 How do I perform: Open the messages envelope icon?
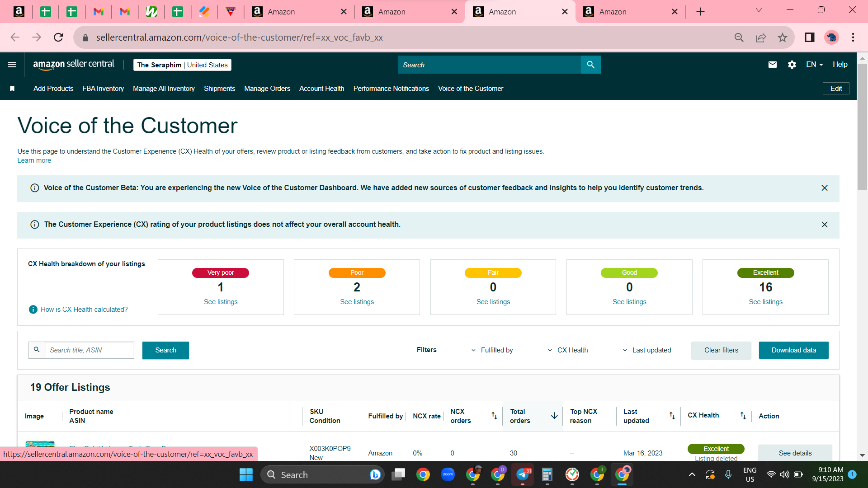pos(773,65)
